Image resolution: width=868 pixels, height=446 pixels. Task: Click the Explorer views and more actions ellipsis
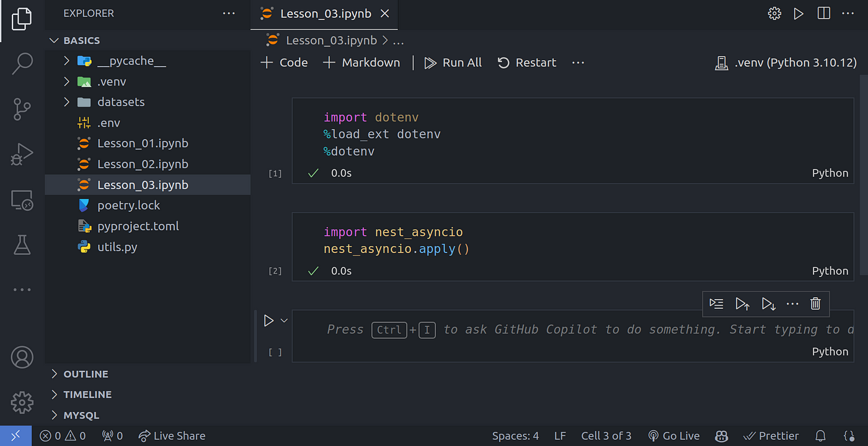(x=229, y=13)
